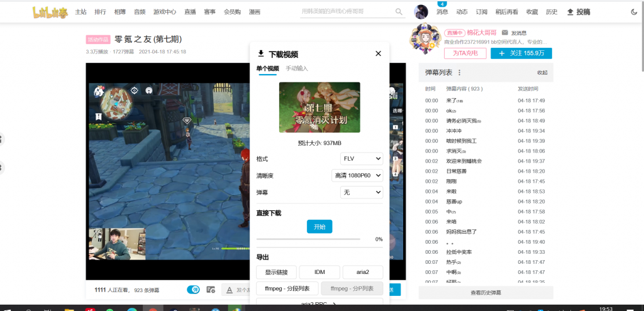Screen dimensions: 644x311
Task: Open the 排行 menu item
Action: [100, 12]
